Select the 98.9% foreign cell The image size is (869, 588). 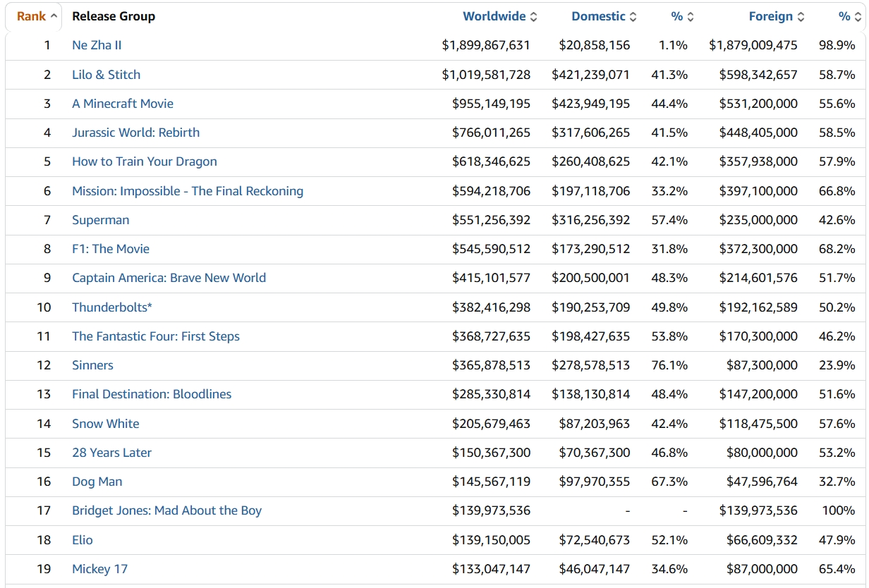tap(837, 45)
